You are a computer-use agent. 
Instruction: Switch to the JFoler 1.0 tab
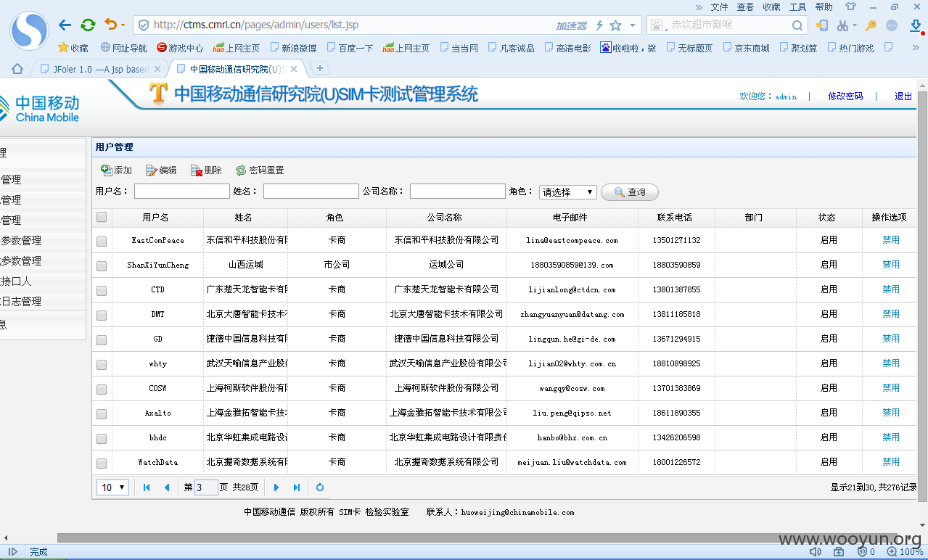99,69
